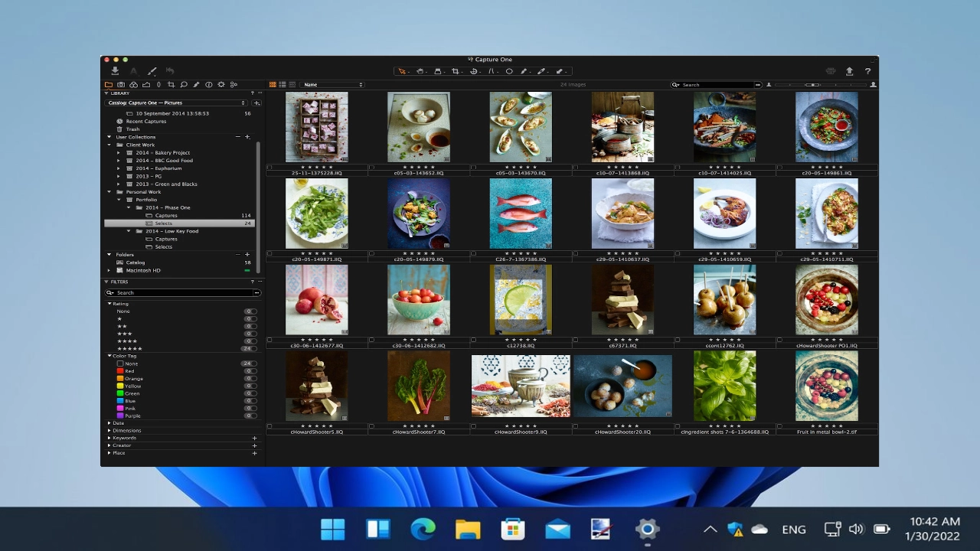
Task: Switch browser to grid thumbnail view
Action: pos(273,84)
